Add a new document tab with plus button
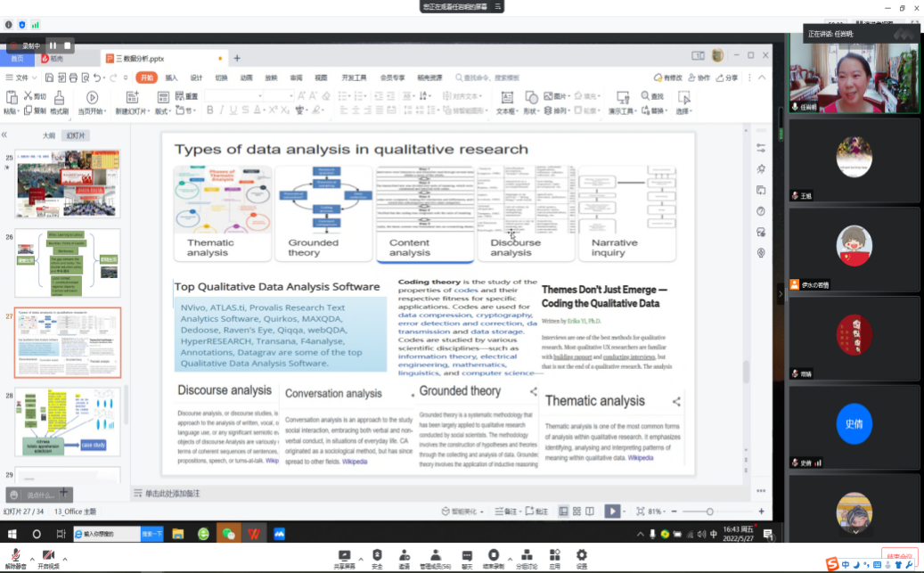Viewport: 924px width, 573px height. coord(237,58)
